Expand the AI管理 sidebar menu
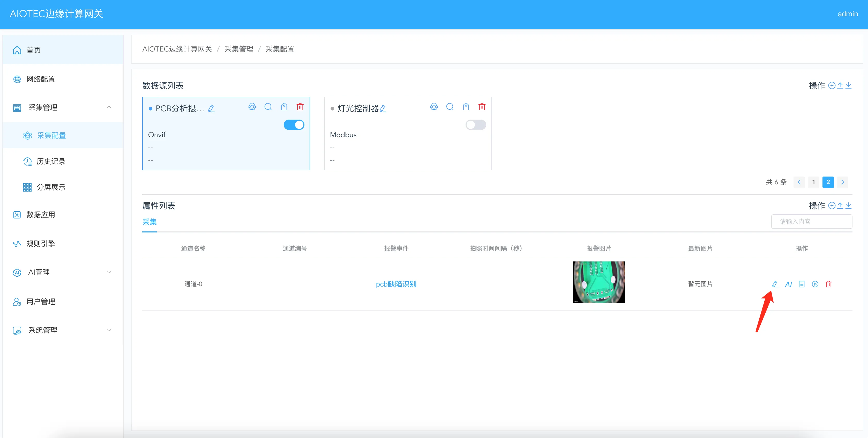 coord(109,272)
